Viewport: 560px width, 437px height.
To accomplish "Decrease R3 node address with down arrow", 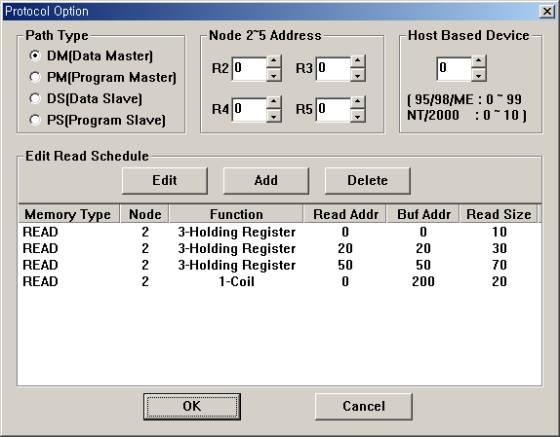I will pyautogui.click(x=358, y=75).
